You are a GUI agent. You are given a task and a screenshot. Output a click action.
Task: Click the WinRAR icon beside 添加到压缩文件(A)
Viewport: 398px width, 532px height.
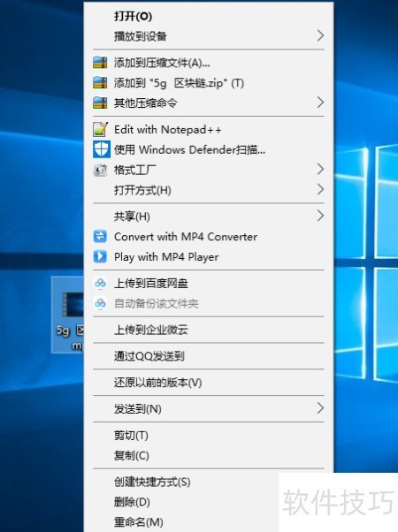point(100,63)
